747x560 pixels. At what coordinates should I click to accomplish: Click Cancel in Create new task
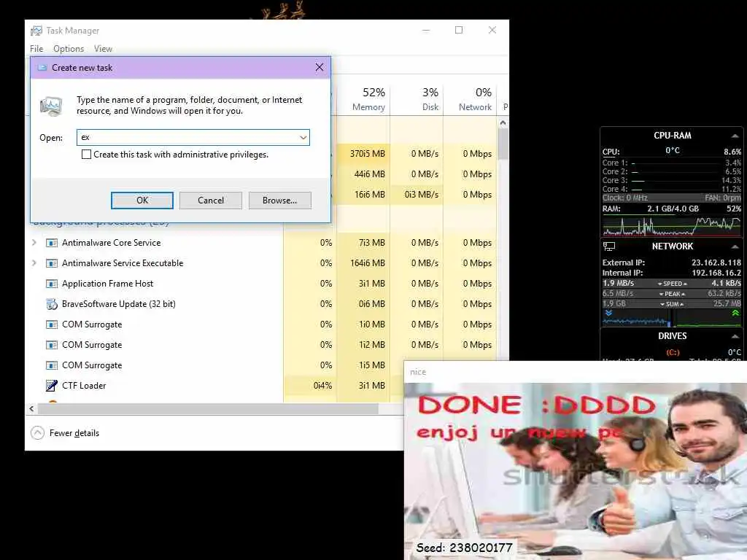(x=211, y=201)
